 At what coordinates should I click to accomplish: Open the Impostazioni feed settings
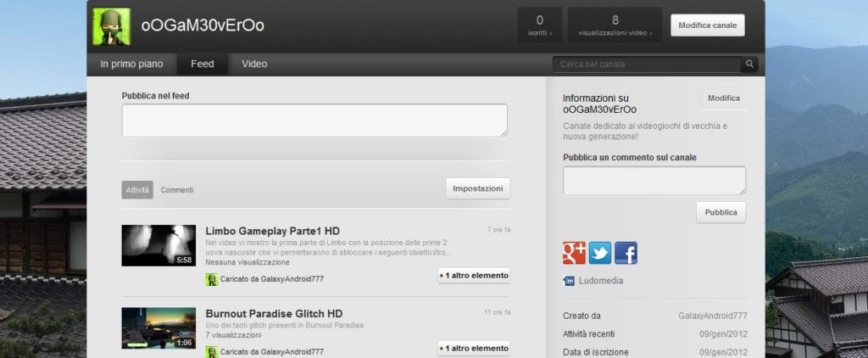(478, 188)
